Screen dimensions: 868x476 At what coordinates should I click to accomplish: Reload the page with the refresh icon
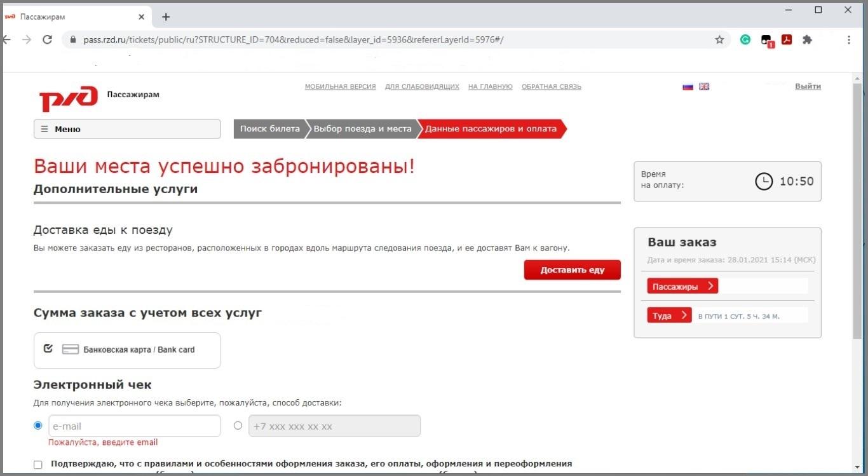coord(47,40)
